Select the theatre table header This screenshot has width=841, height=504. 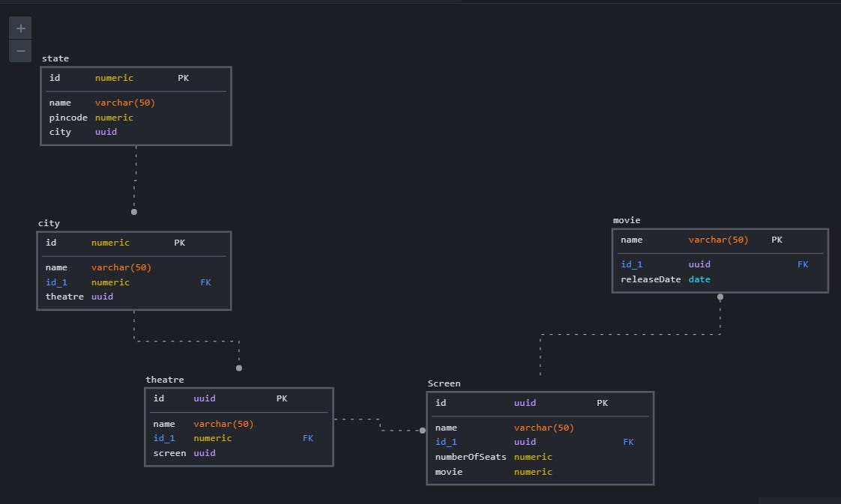[164, 379]
